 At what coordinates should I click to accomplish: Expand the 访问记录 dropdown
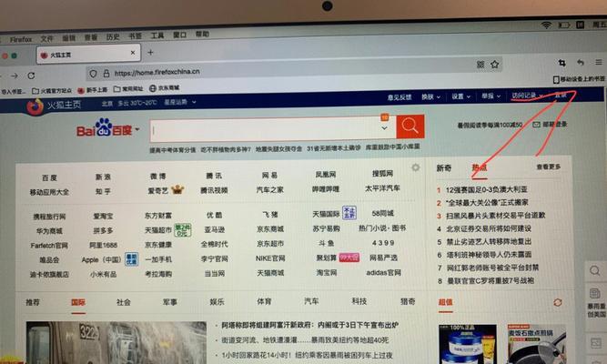(x=527, y=96)
